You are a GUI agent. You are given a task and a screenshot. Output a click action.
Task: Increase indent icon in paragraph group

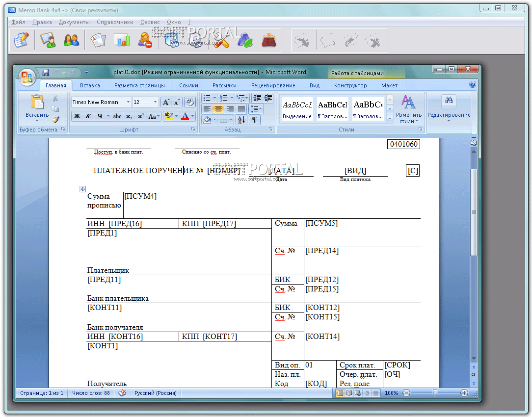(x=268, y=98)
